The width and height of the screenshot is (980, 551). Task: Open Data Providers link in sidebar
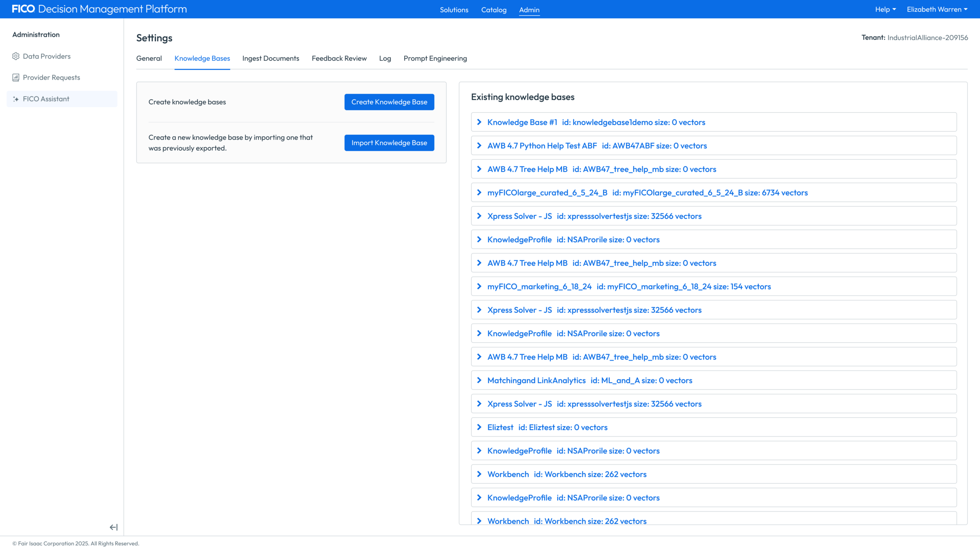click(x=47, y=56)
